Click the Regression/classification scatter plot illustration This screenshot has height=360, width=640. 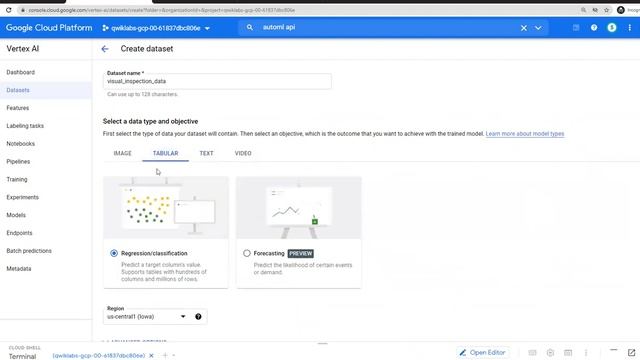click(x=166, y=208)
